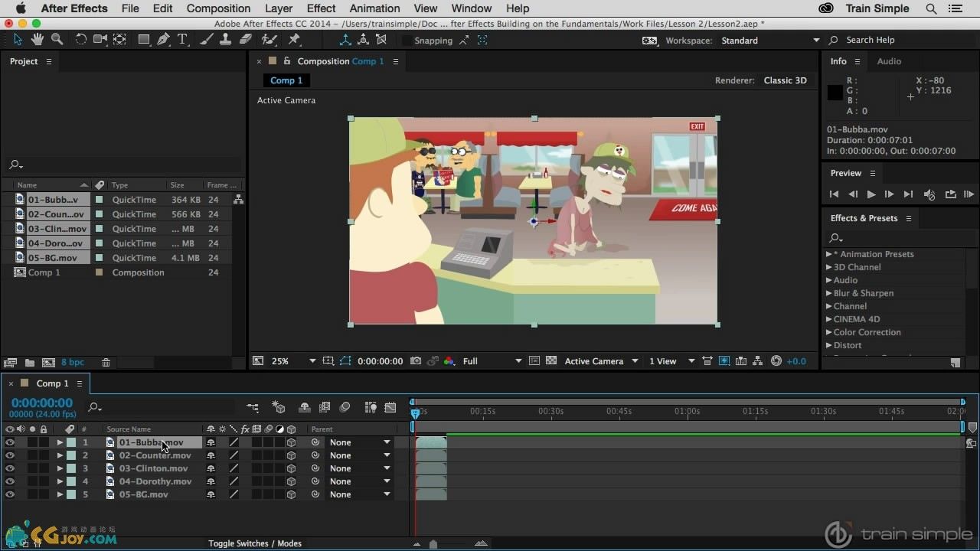Viewport: 980px width, 551px height.
Task: Click Toggle Switches / Modes button
Action: (x=255, y=543)
